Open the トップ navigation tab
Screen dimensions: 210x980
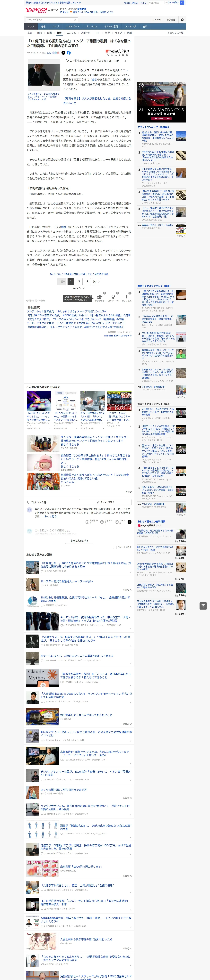[x=31, y=27]
